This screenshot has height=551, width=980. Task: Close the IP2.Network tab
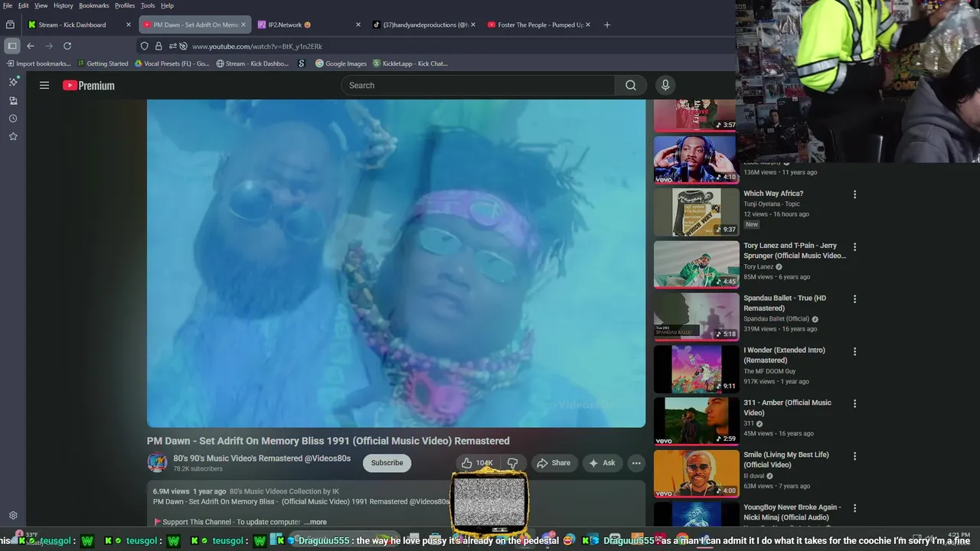click(358, 24)
